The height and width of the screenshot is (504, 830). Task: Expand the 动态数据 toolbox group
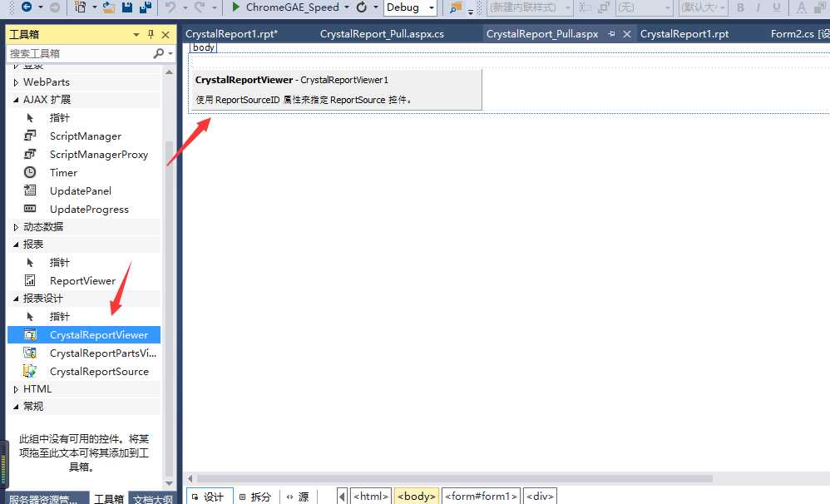pos(16,227)
